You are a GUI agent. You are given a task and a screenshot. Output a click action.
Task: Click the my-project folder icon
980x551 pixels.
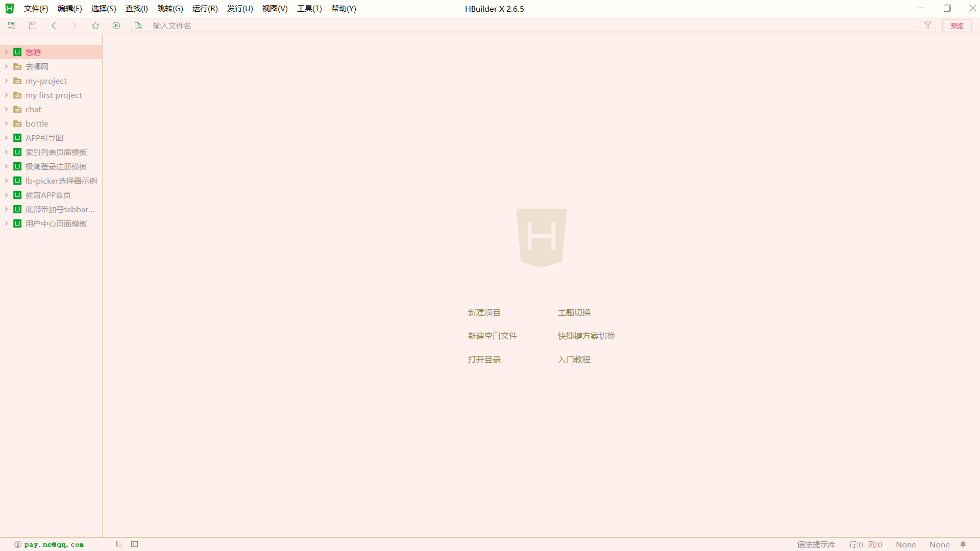(x=17, y=81)
